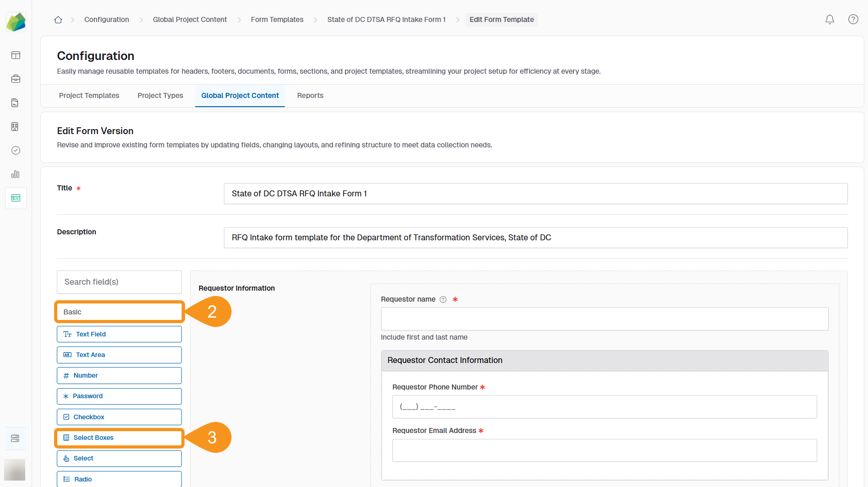Select the Select Boxes field type

point(119,438)
